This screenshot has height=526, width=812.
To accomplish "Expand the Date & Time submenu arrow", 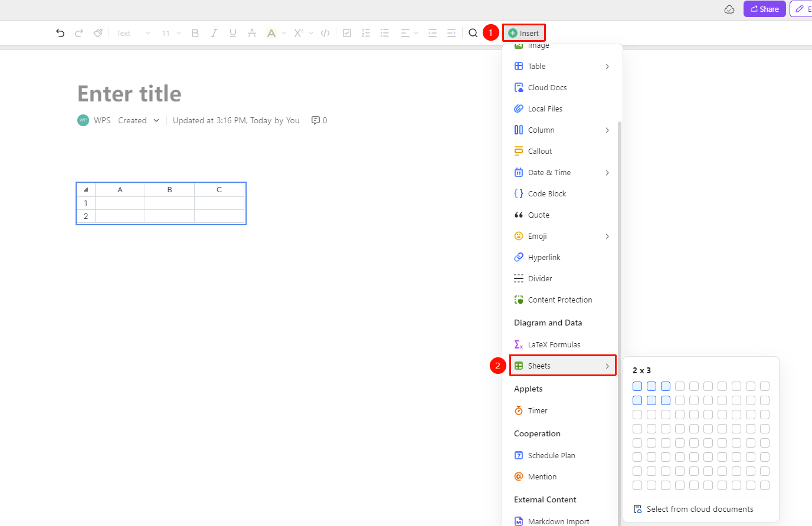I will [607, 173].
